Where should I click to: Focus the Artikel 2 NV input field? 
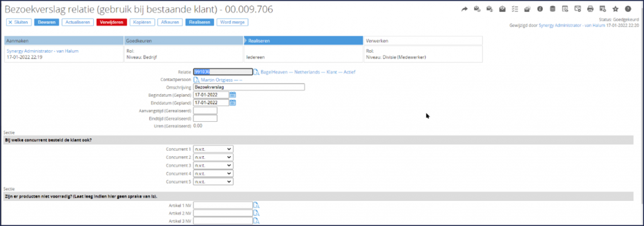[x=223, y=213]
